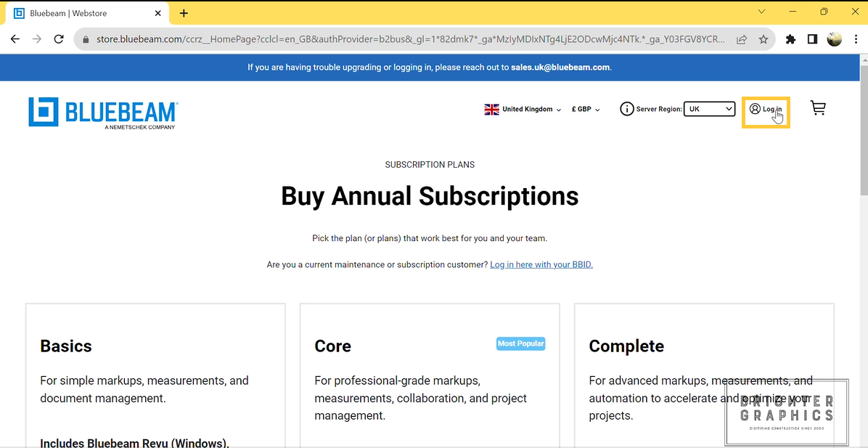Click the Bluebeam logo

tap(103, 113)
